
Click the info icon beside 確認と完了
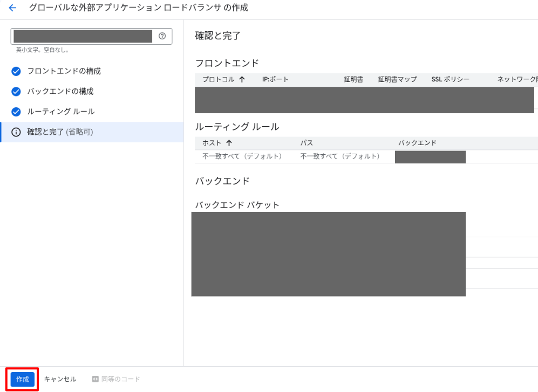click(16, 132)
